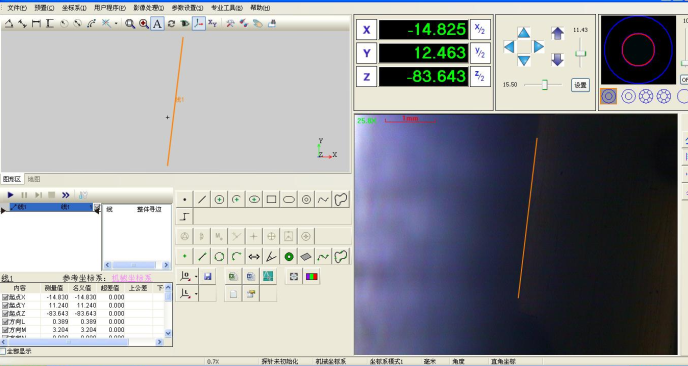Click the text annotation 'A' tool

[x=157, y=24]
